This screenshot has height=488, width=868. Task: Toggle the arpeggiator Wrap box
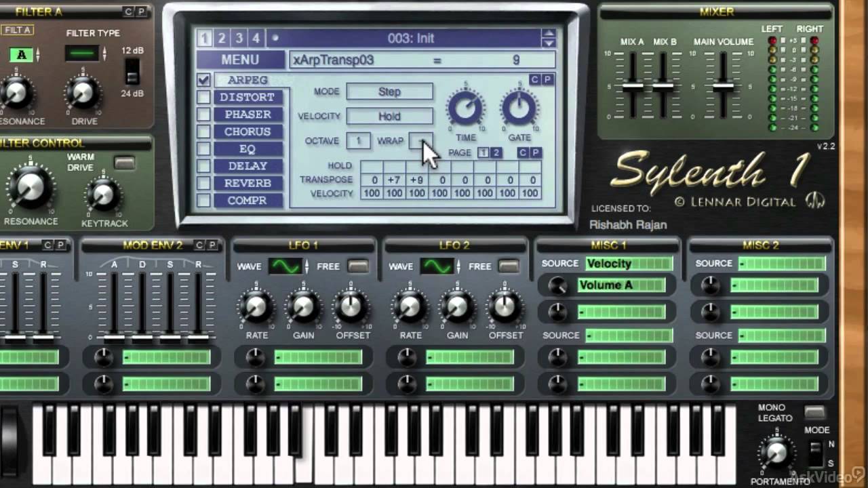point(420,141)
